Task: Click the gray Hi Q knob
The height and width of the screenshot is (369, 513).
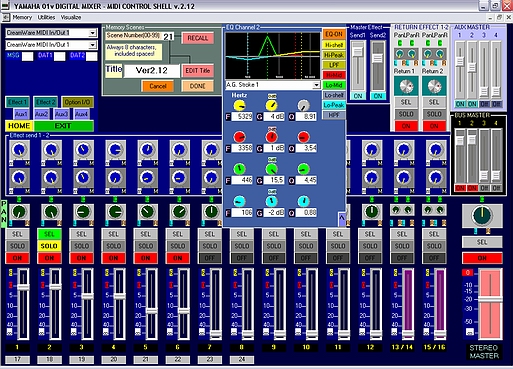Action: point(303,106)
